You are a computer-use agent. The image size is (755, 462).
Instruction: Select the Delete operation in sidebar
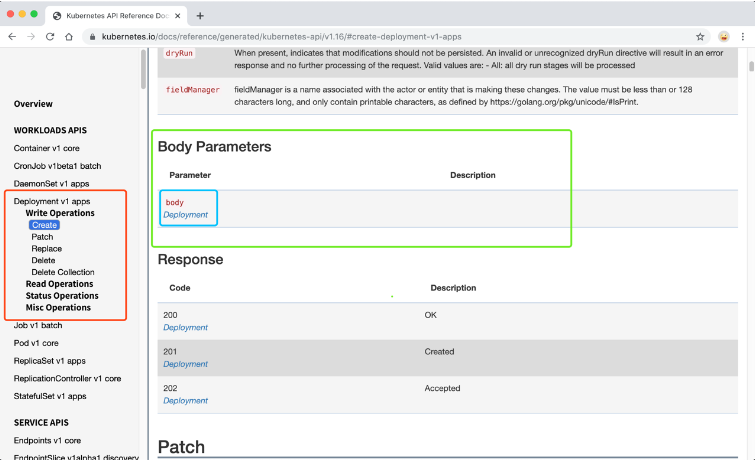coord(43,261)
